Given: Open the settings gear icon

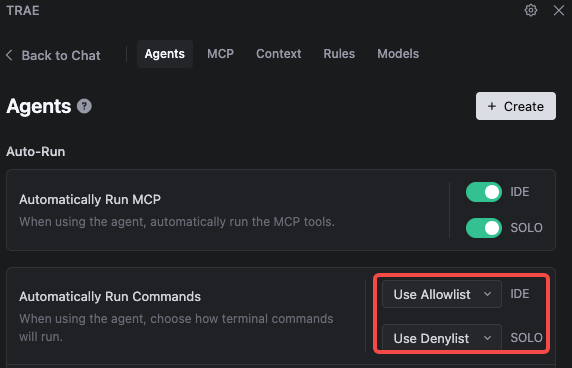Looking at the screenshot, I should pyautogui.click(x=530, y=10).
